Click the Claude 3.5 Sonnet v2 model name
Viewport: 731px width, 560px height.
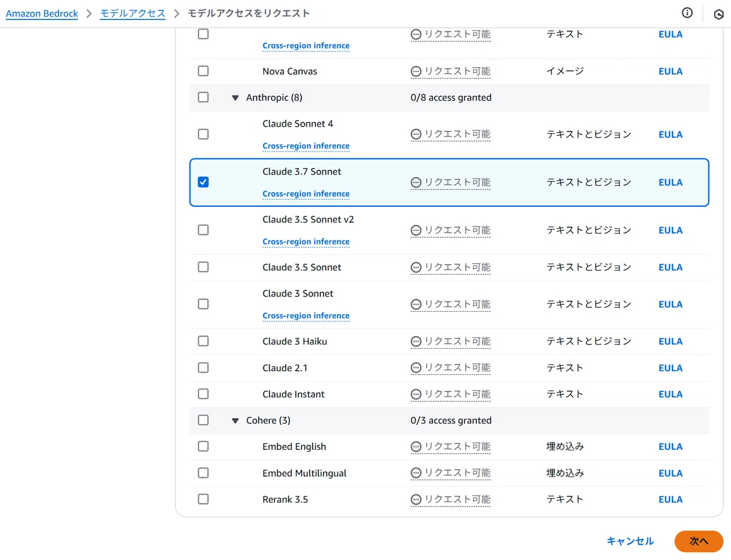(x=308, y=219)
